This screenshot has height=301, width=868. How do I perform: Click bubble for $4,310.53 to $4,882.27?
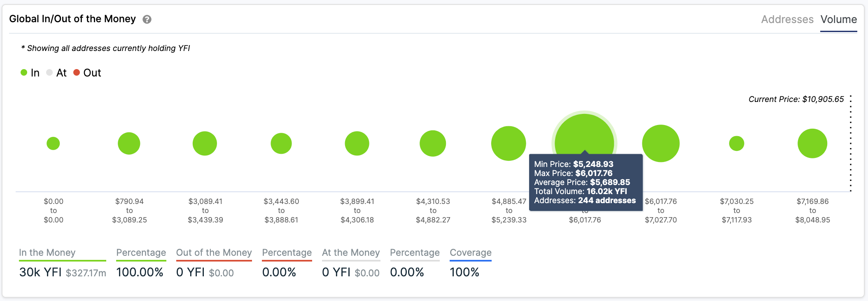point(433,144)
